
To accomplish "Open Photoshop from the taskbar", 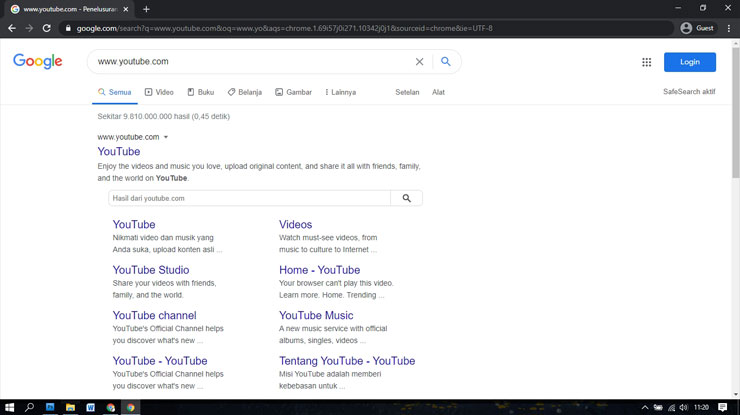I will click(50, 407).
